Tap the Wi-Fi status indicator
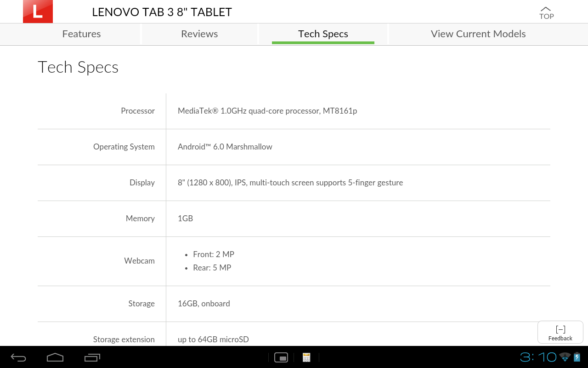Viewport: 588px width, 368px height. pyautogui.click(x=565, y=357)
